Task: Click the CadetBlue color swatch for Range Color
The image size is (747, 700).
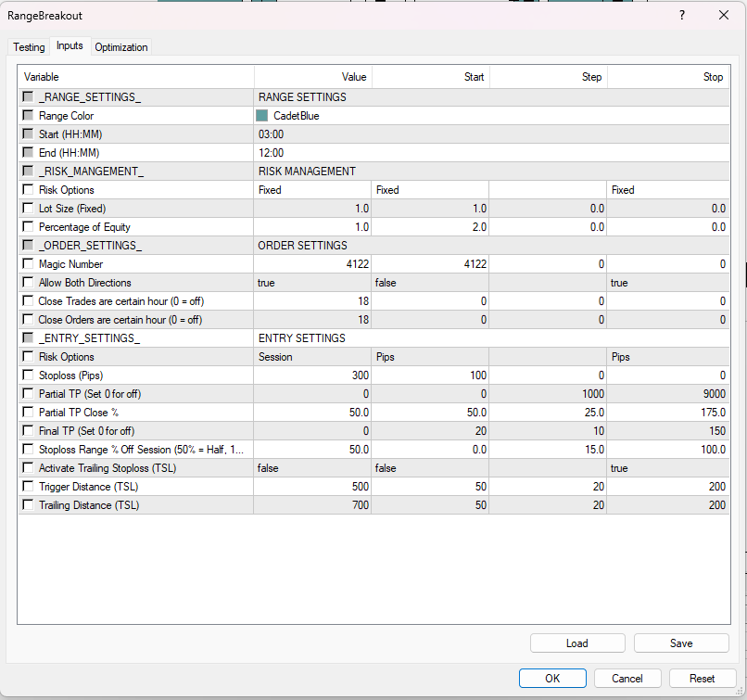Action: (263, 115)
